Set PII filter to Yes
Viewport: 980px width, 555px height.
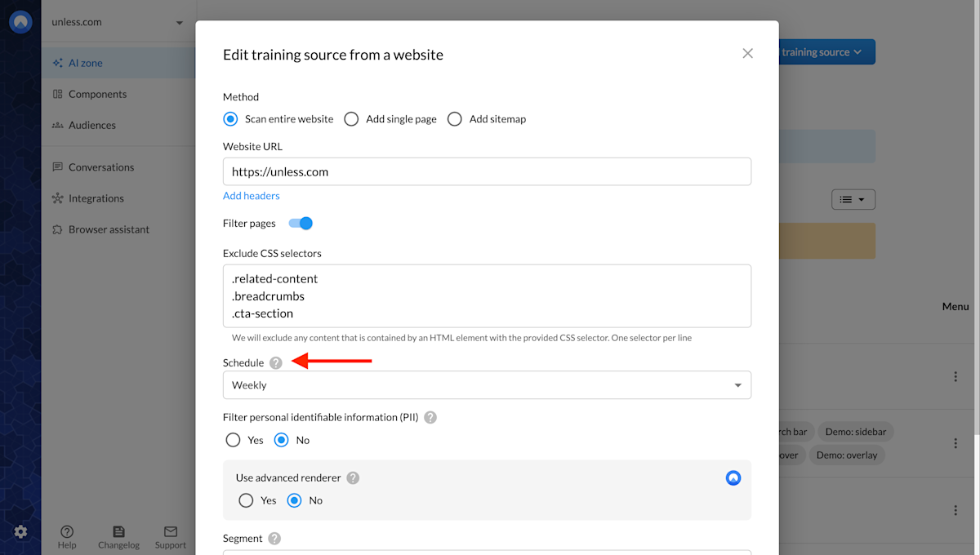[233, 440]
